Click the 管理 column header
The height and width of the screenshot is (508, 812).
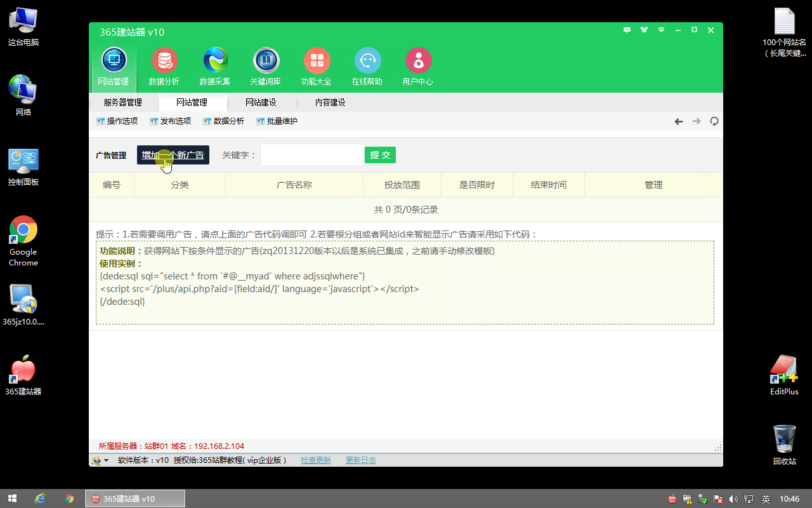click(653, 185)
